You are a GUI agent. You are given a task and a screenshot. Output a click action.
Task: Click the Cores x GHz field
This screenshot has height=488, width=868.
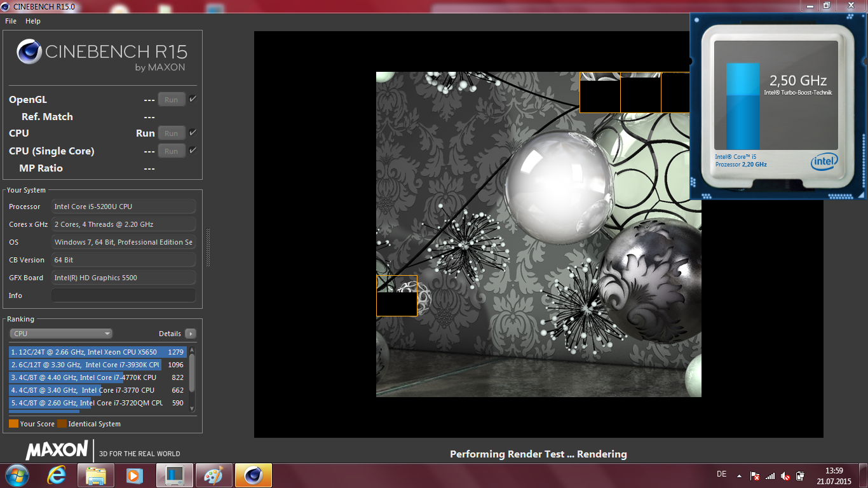(x=124, y=224)
